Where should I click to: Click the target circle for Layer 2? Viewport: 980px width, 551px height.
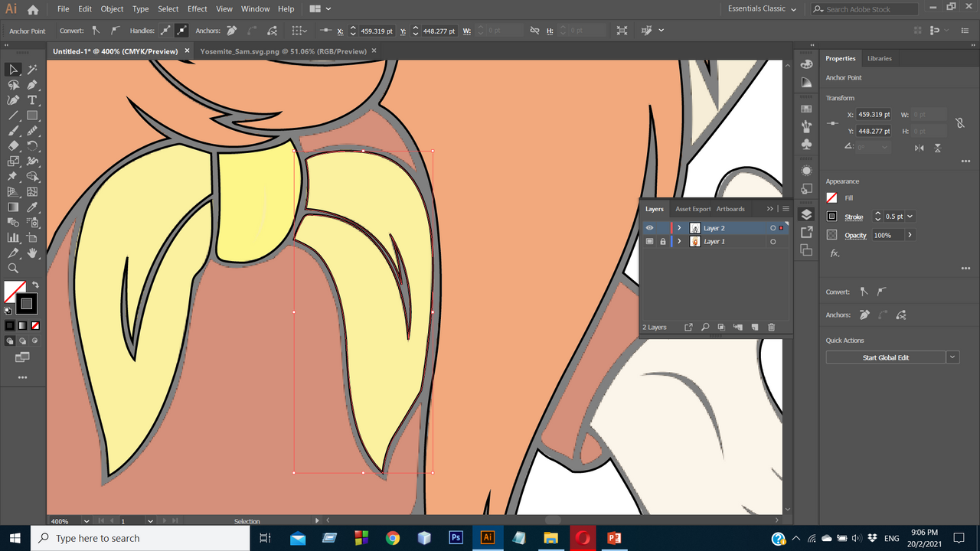(x=773, y=228)
